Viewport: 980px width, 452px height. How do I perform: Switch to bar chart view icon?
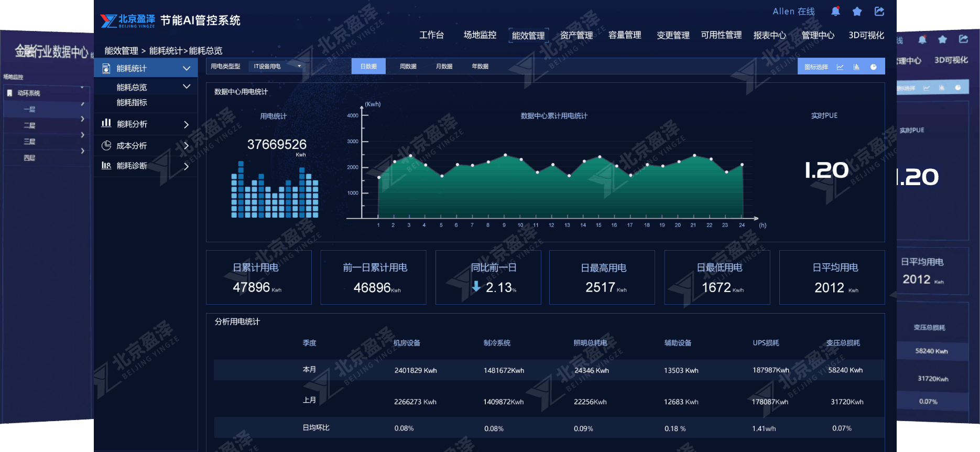click(856, 67)
